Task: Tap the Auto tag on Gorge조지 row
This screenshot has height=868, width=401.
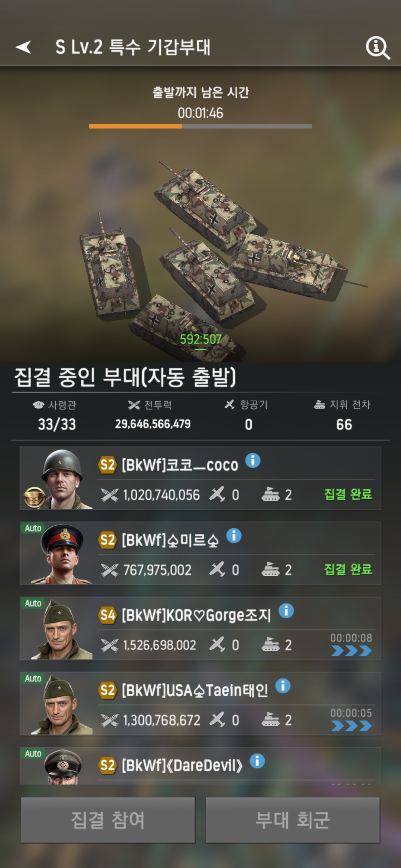Action: pos(33,603)
